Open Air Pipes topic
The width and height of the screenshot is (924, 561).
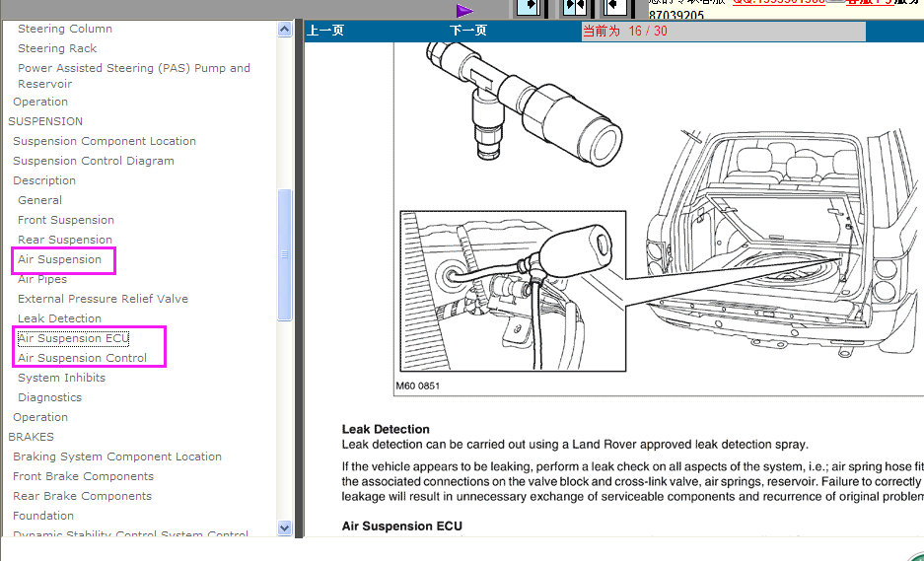(42, 279)
